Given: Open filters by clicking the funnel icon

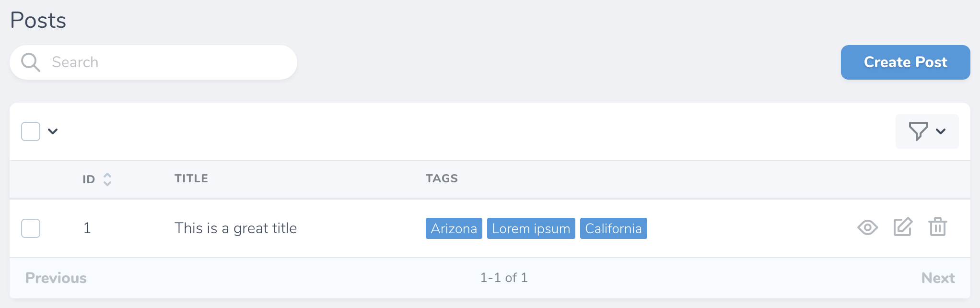Looking at the screenshot, I should click(x=918, y=131).
